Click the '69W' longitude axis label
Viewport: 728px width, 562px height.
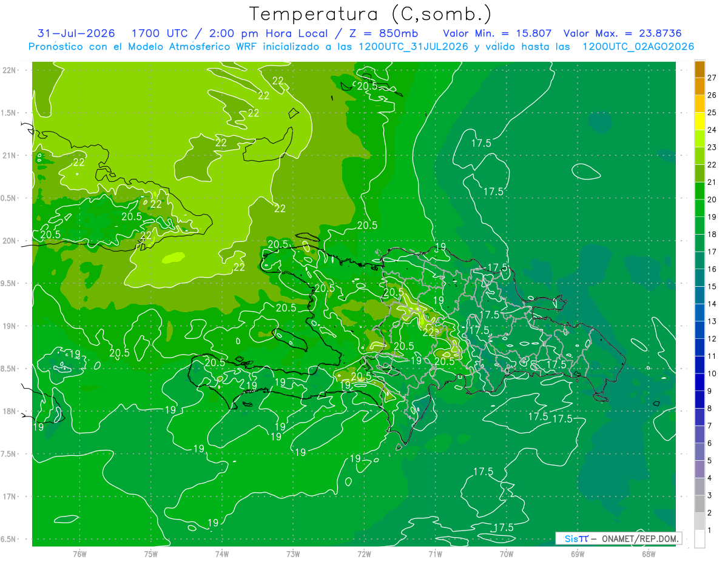pyautogui.click(x=578, y=554)
